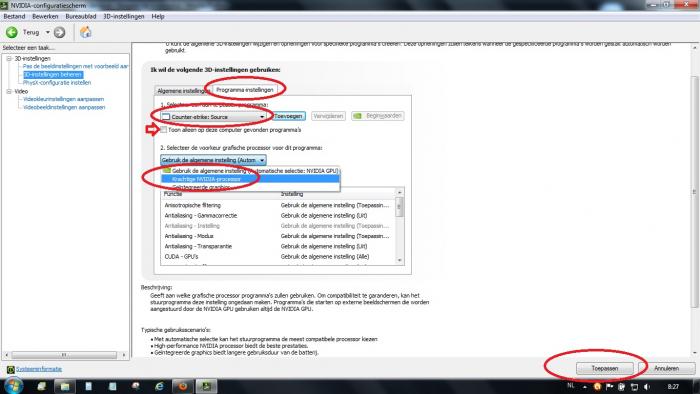Viewport: 700px width, 394px height.
Task: Click the left panel horizontal scrollbar
Action: (x=64, y=355)
